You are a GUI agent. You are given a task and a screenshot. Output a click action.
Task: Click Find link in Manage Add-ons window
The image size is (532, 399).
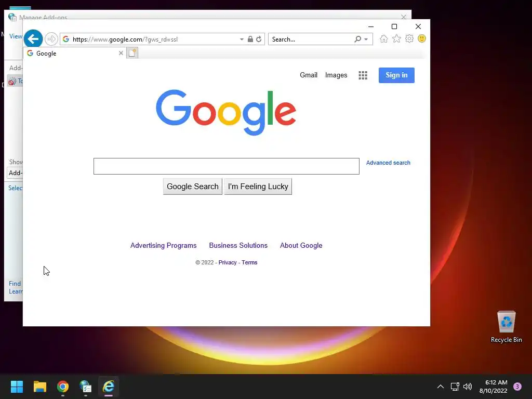[15, 284]
